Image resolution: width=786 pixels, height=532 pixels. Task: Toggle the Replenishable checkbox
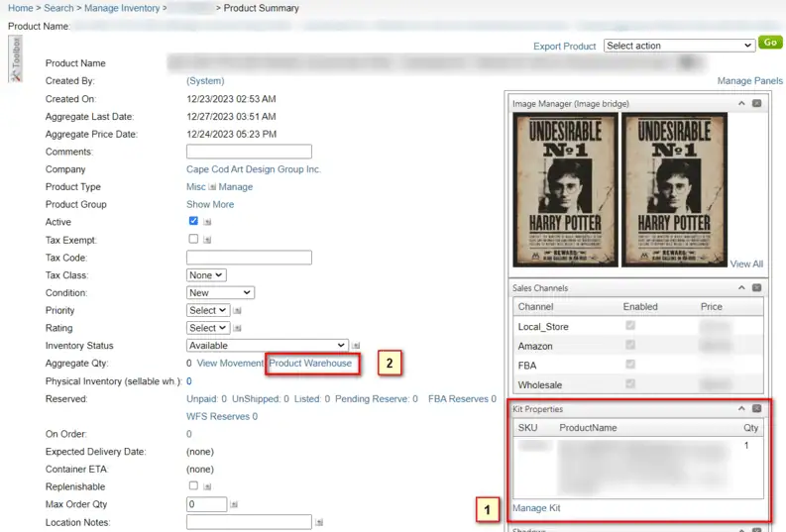coord(193,485)
